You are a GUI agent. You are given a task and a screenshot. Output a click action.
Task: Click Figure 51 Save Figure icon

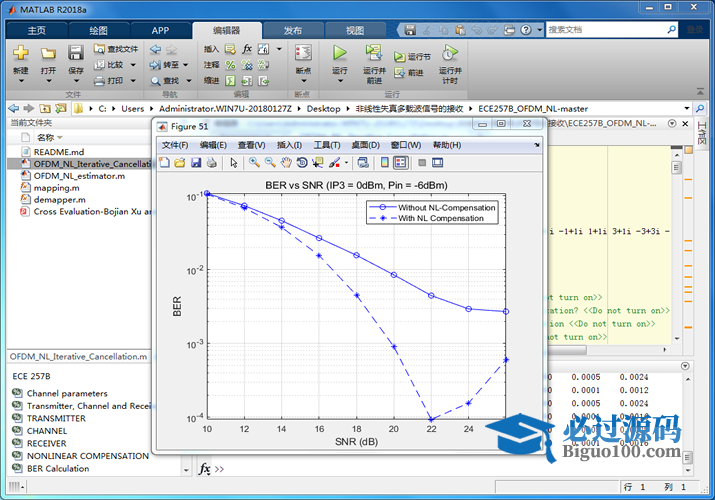tap(196, 163)
